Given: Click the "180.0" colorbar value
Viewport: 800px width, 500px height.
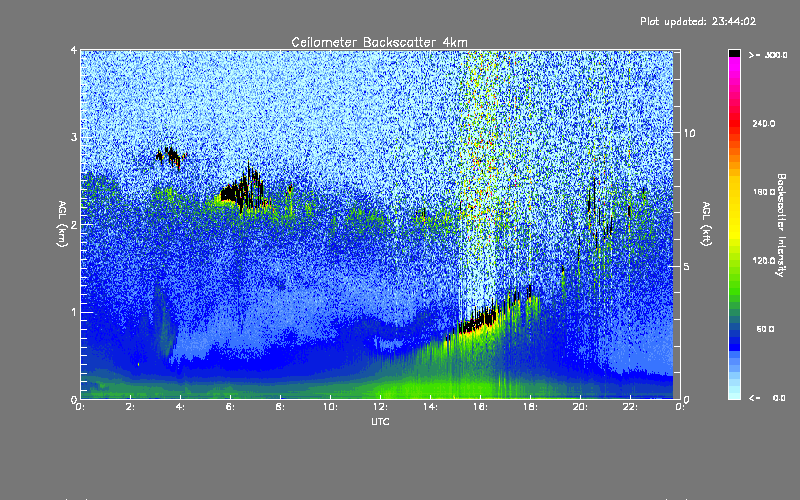Looking at the screenshot, I should tap(764, 192).
